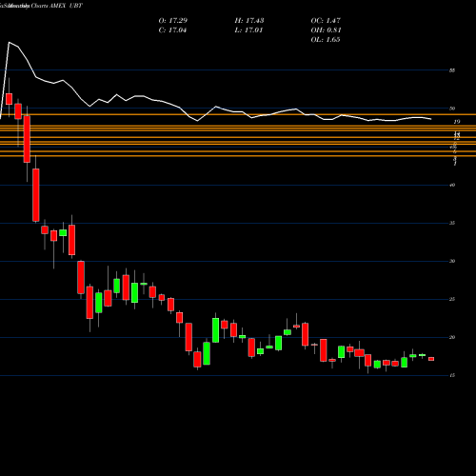The image size is (476, 476).
Task: Click the '15' price axis label
Action: [x=452, y=375]
